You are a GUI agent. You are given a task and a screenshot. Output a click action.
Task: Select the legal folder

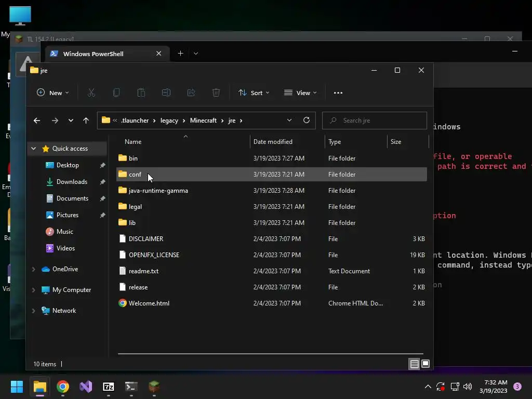271,207
